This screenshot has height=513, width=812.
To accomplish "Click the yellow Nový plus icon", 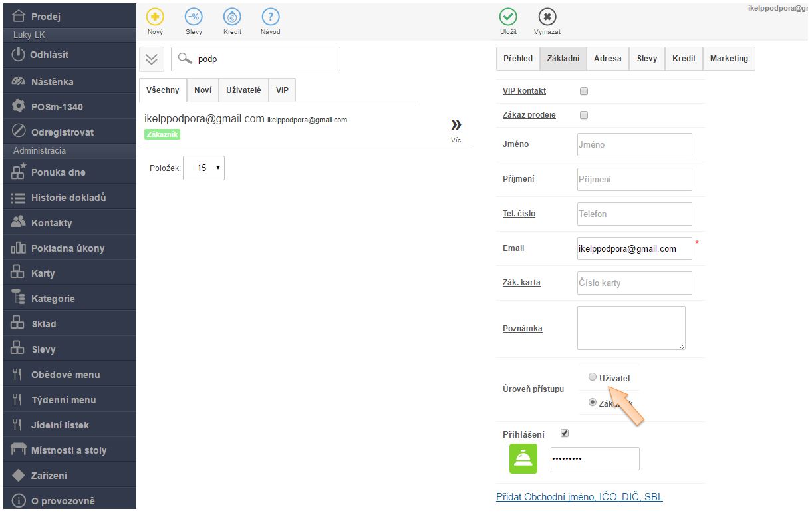I will coord(155,17).
